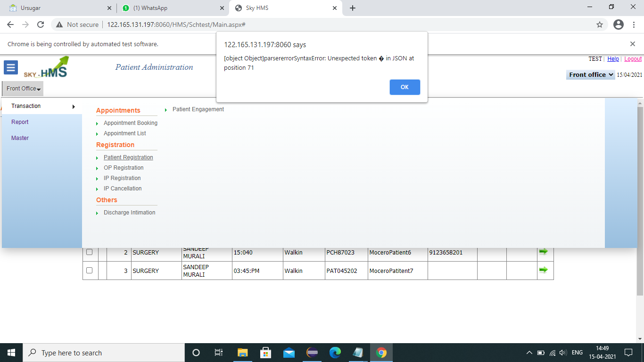Click green arrow in MoceroPatitent7 row
The width and height of the screenshot is (644, 362).
(543, 270)
